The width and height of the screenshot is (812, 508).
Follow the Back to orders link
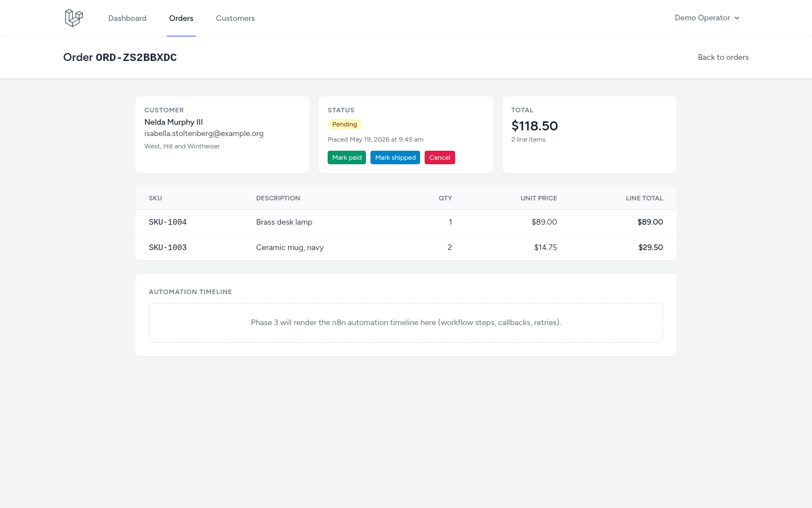(723, 57)
